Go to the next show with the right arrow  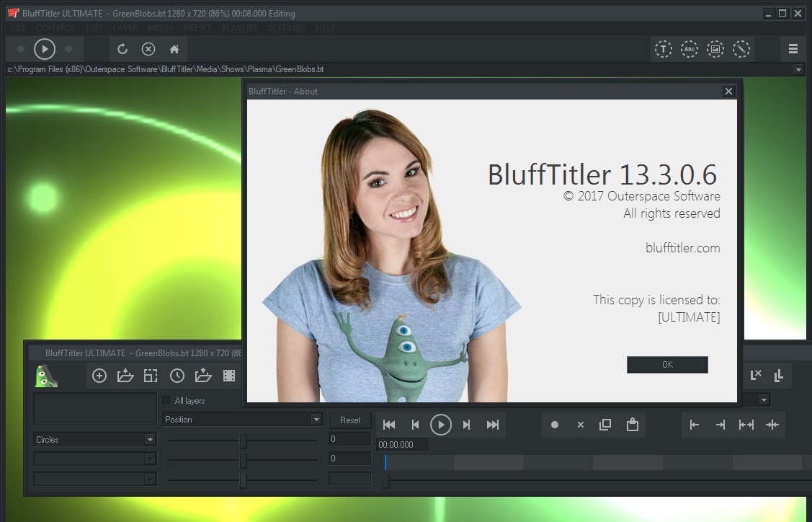[x=69, y=49]
